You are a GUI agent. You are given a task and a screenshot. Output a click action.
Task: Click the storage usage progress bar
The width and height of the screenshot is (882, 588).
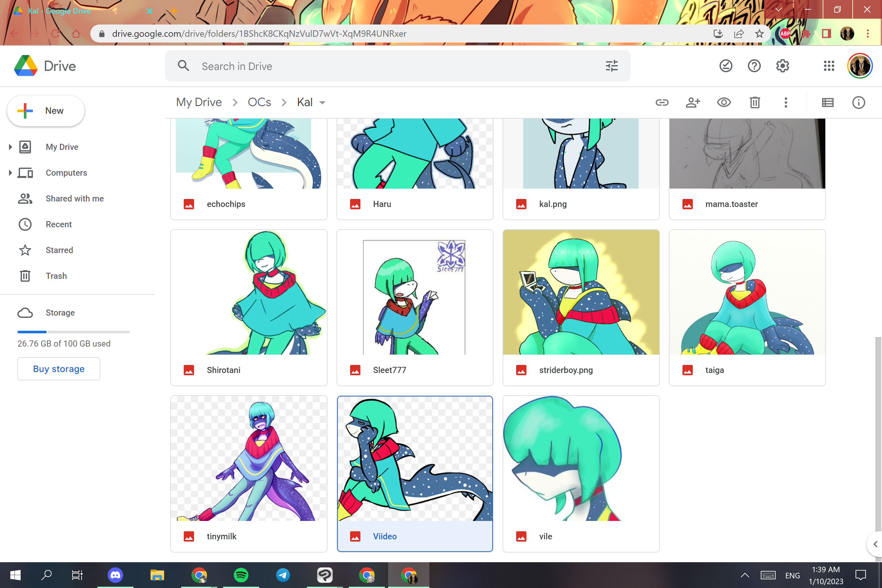[x=73, y=332]
